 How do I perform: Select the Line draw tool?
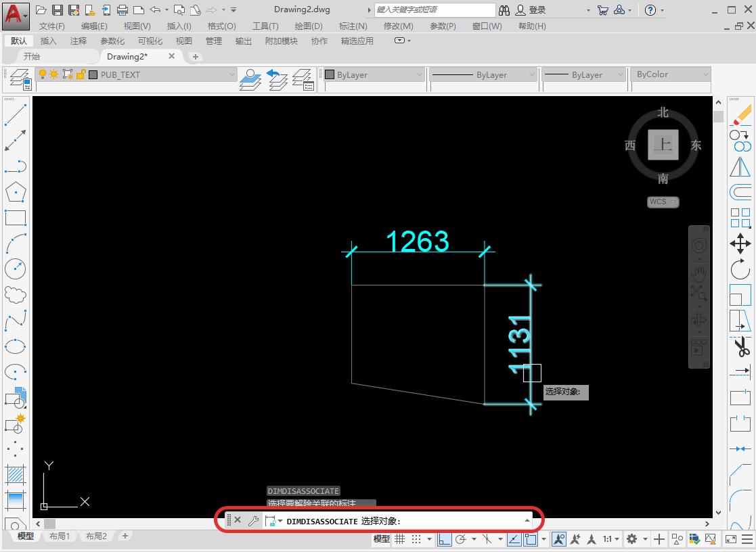point(15,115)
